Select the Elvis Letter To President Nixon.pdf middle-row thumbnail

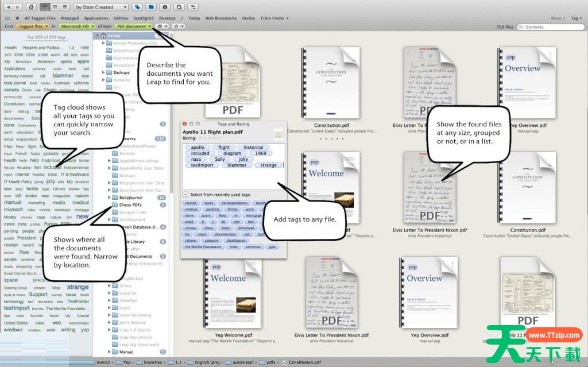tap(430, 188)
